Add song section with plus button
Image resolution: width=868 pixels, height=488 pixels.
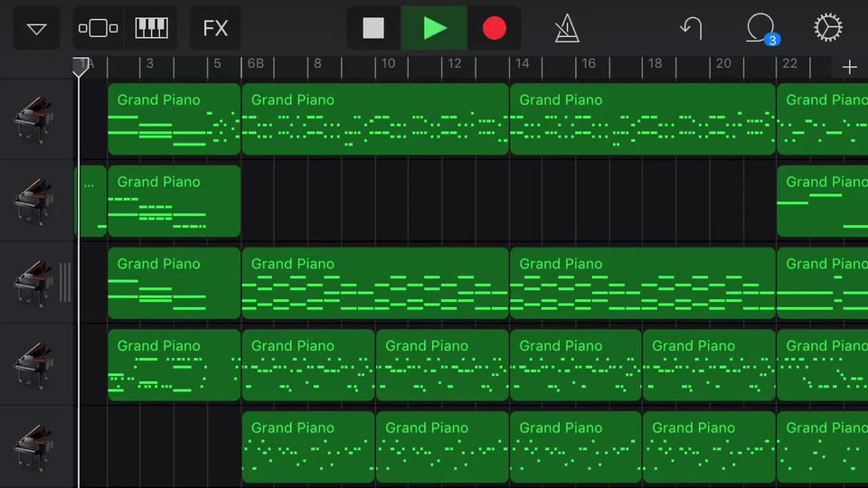coord(849,68)
